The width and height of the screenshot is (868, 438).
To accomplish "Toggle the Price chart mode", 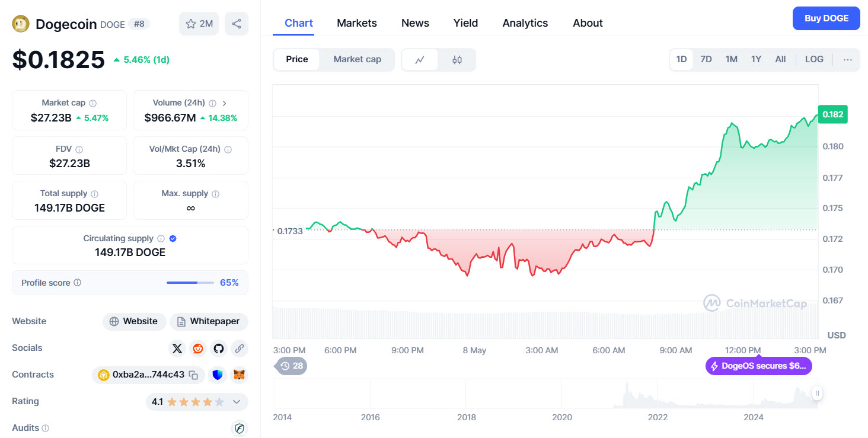I will 296,59.
